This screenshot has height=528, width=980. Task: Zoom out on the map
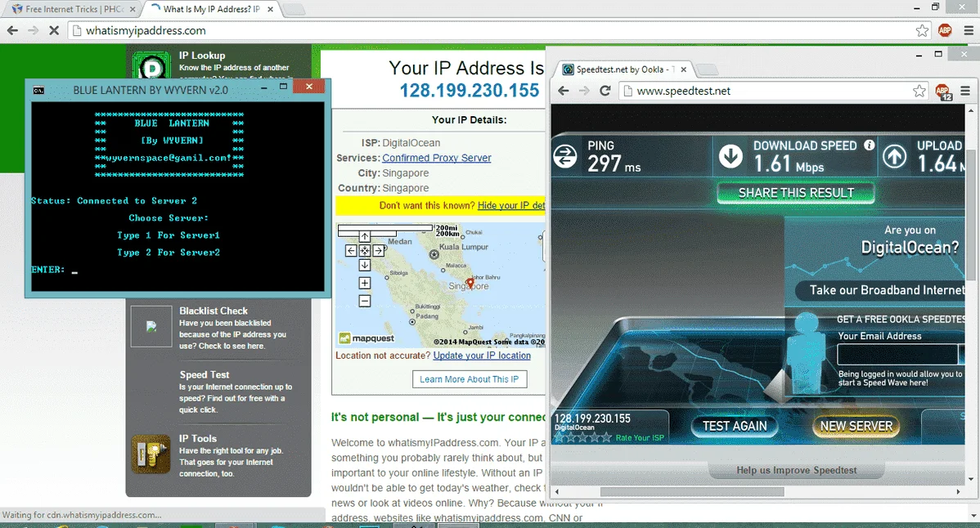tap(364, 301)
